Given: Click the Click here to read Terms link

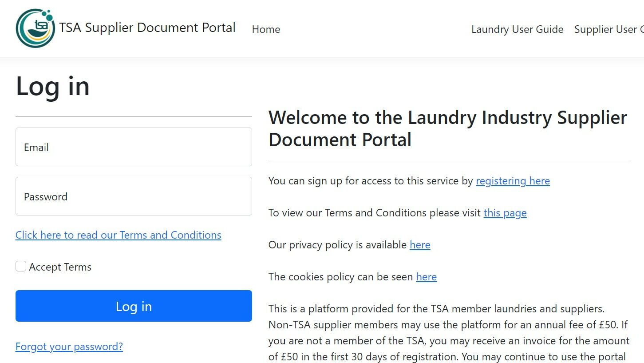Looking at the screenshot, I should pos(118,235).
